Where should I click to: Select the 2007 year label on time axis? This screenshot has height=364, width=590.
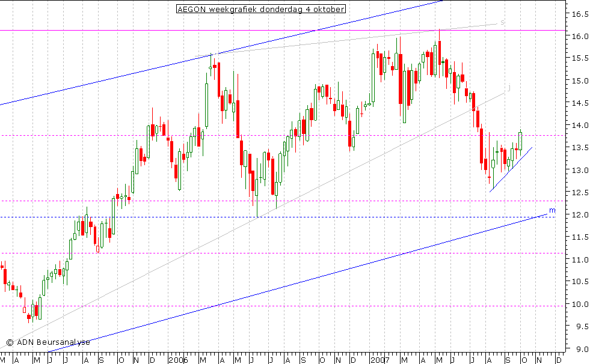point(380,360)
